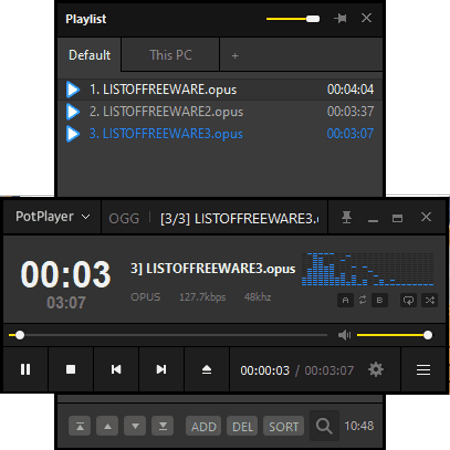Click the 00:03:07 duration in the control bar
The width and height of the screenshot is (450, 450).
(329, 370)
